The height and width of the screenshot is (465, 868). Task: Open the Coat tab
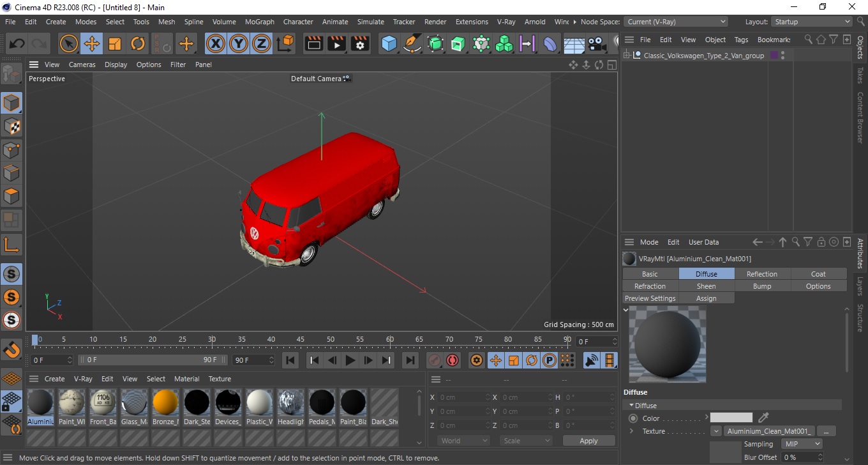[x=818, y=274]
